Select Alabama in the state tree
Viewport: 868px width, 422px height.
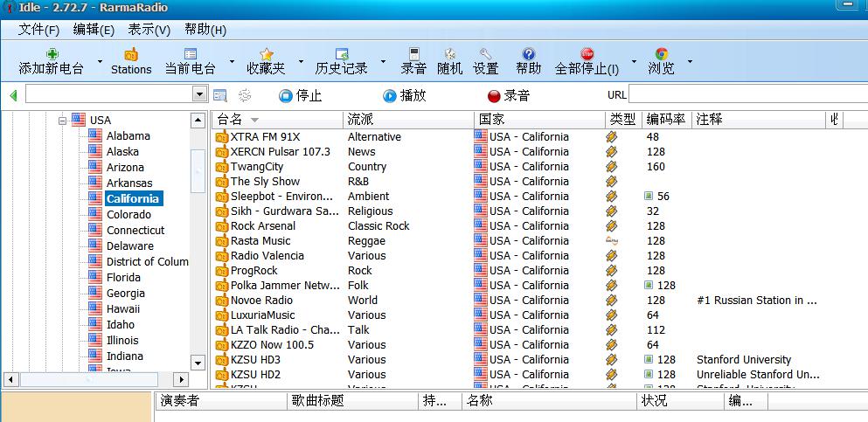[x=128, y=136]
